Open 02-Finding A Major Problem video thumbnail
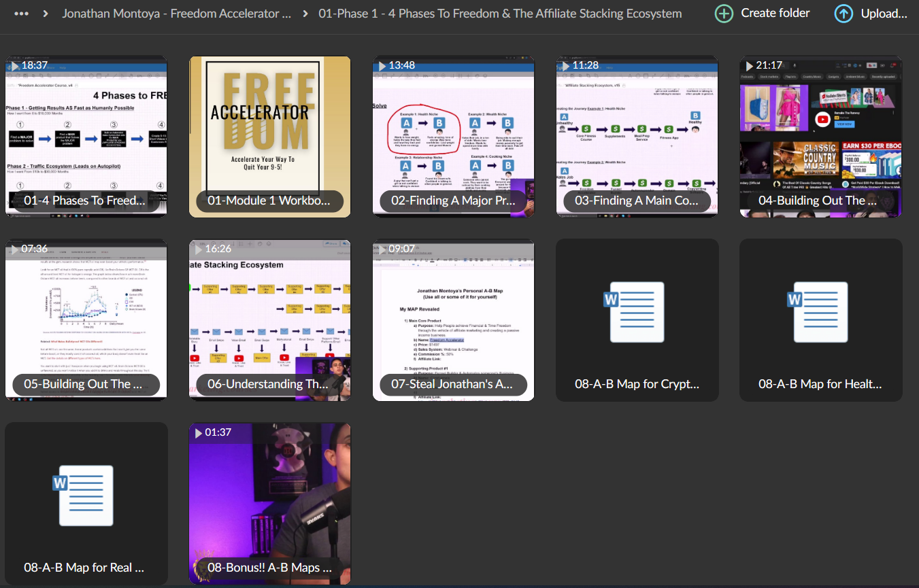The width and height of the screenshot is (919, 588). [453, 136]
